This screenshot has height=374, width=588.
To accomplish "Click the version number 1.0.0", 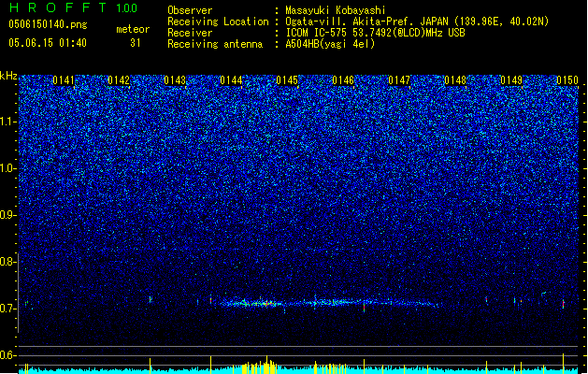I will pyautogui.click(x=127, y=7).
